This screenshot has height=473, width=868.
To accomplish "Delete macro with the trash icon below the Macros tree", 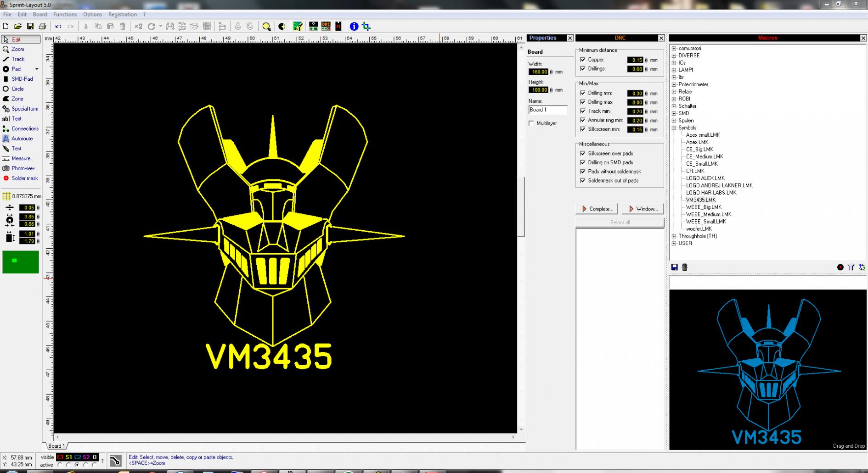I will pos(684,267).
